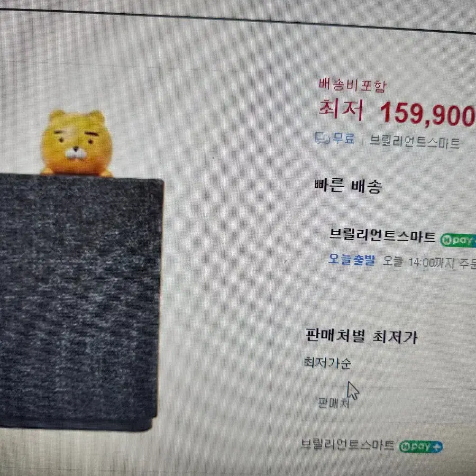Screen dimensions: 476x476
Task: Click the blue 무료 shipping label
Action: (x=344, y=139)
